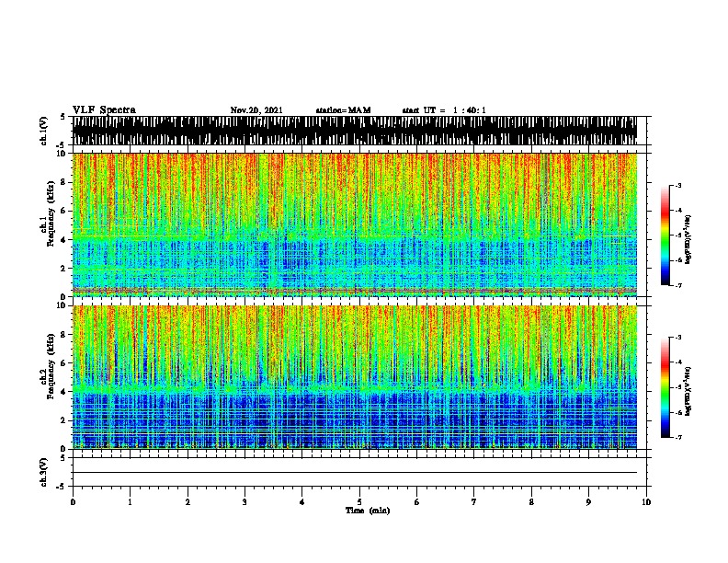Image resolution: width=728 pixels, height=563 pixels.
Task: Click time axis tick label 1
Action: point(130,502)
